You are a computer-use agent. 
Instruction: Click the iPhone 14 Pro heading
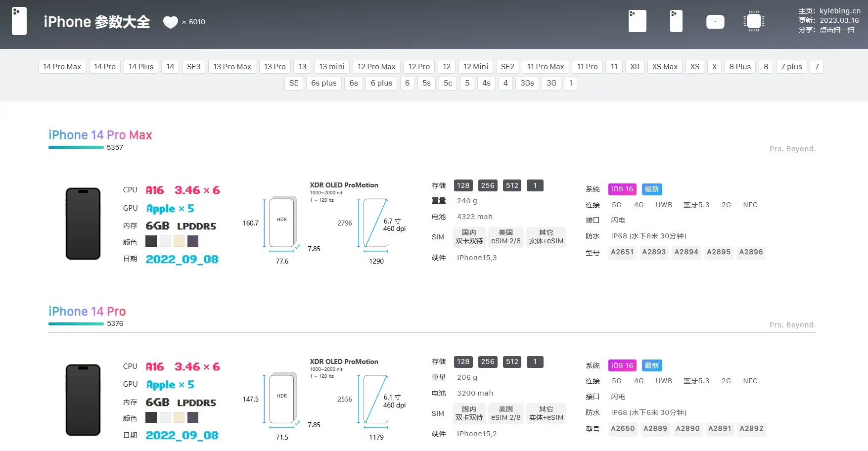tap(87, 312)
